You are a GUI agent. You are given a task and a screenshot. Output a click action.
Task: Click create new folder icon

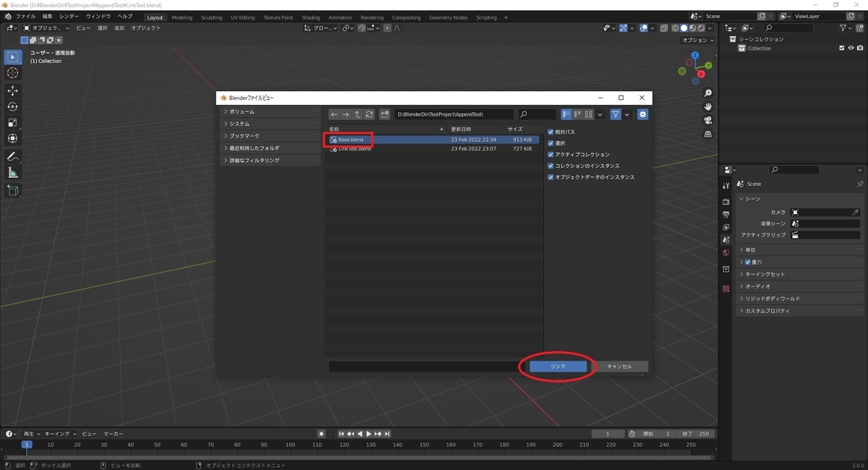(x=385, y=114)
